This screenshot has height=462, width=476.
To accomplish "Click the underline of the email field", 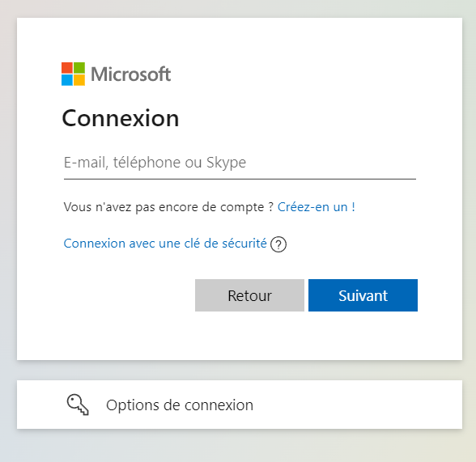I will [x=240, y=179].
